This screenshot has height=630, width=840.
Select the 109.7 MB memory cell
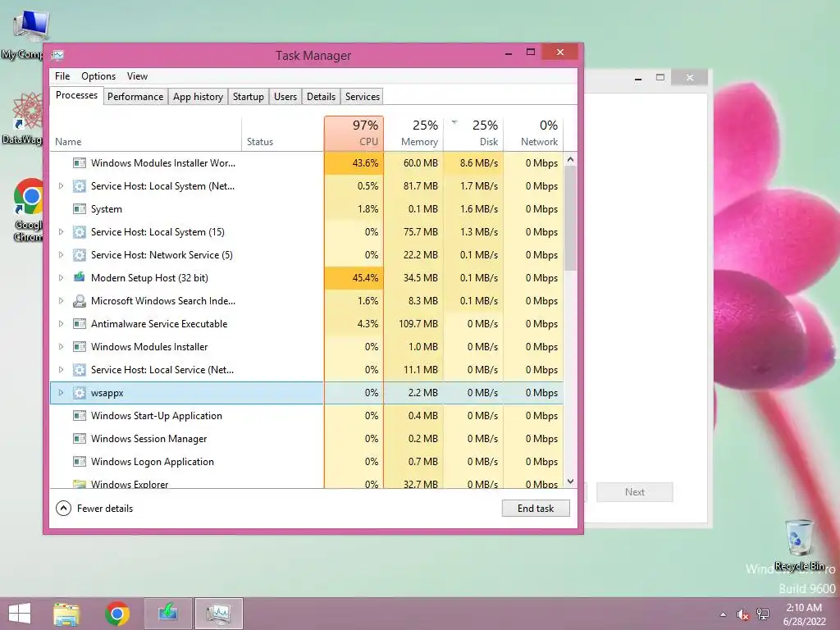413,323
